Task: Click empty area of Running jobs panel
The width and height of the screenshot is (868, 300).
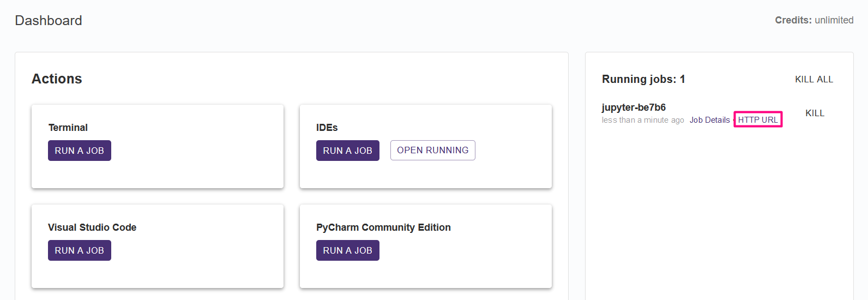Action: point(719,218)
